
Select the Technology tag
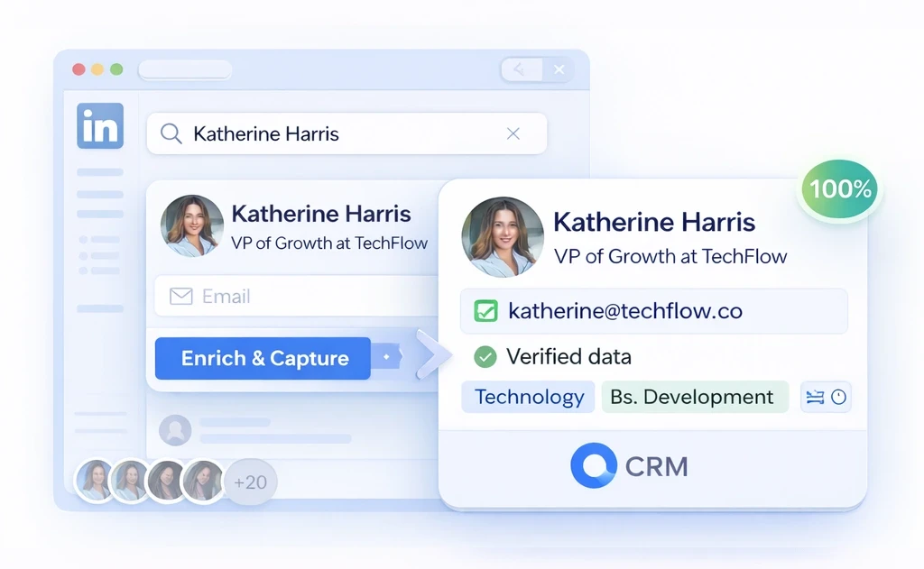pyautogui.click(x=529, y=397)
